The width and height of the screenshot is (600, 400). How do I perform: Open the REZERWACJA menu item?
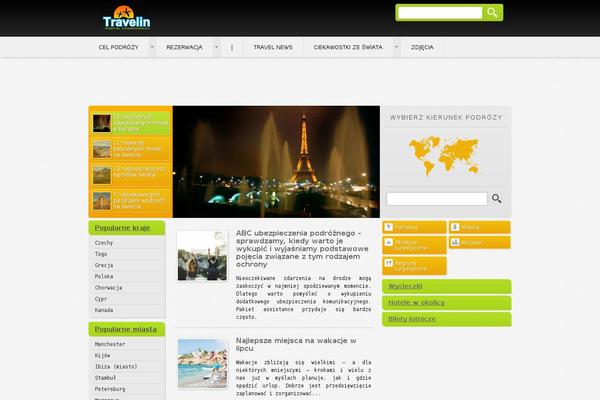(x=184, y=47)
